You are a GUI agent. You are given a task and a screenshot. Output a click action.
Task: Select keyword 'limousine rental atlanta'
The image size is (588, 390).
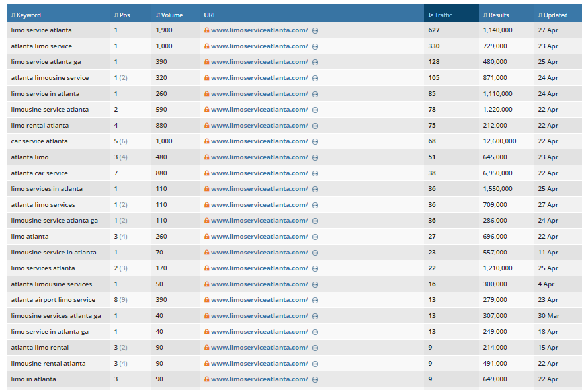click(48, 364)
